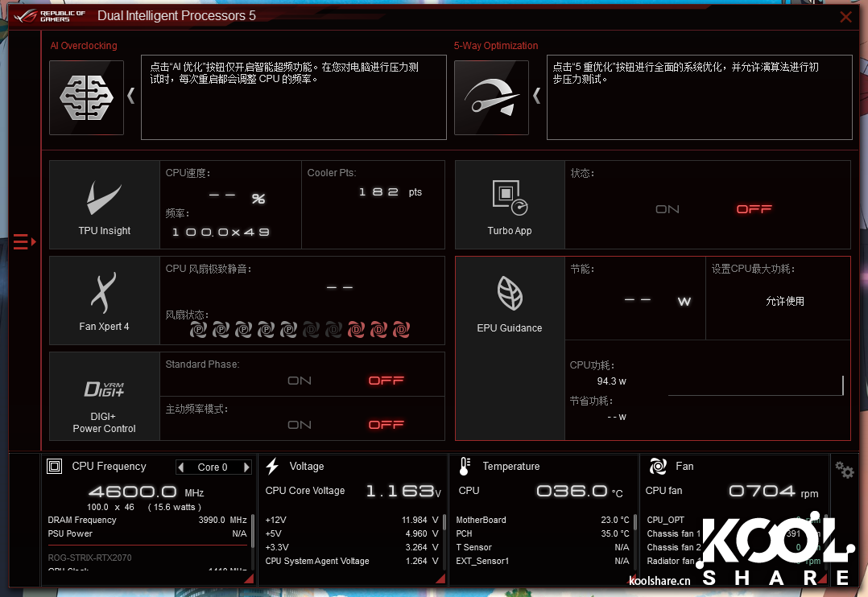Switch Standard Phase to ON
The image size is (868, 597).
point(300,381)
